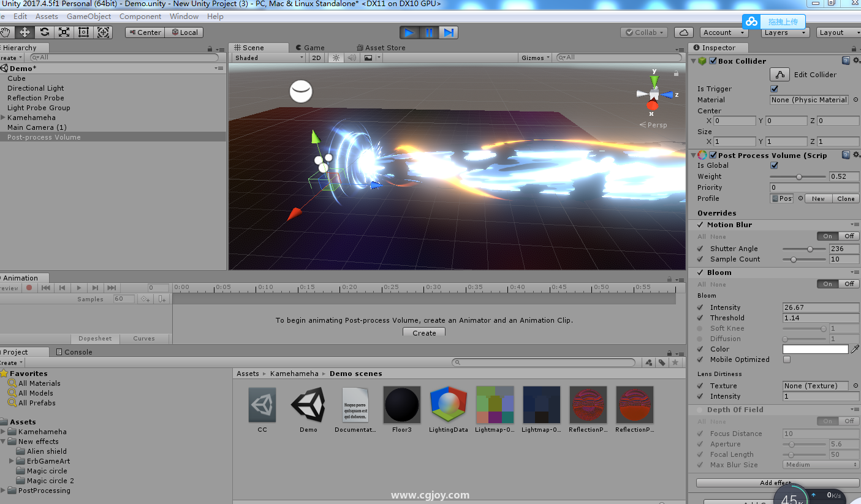Click the Play button
The image size is (861, 504).
[409, 32]
